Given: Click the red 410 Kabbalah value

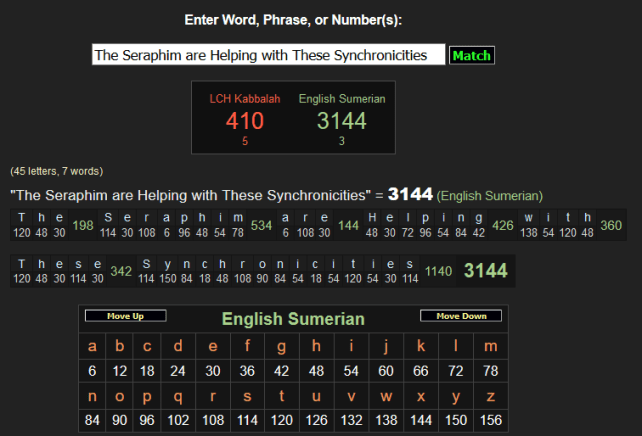Looking at the screenshot, I should click(x=244, y=122).
